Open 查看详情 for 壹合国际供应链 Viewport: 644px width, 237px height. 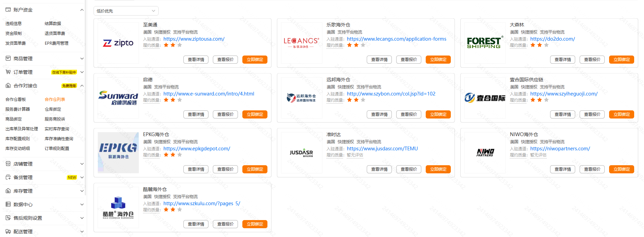pos(563,114)
